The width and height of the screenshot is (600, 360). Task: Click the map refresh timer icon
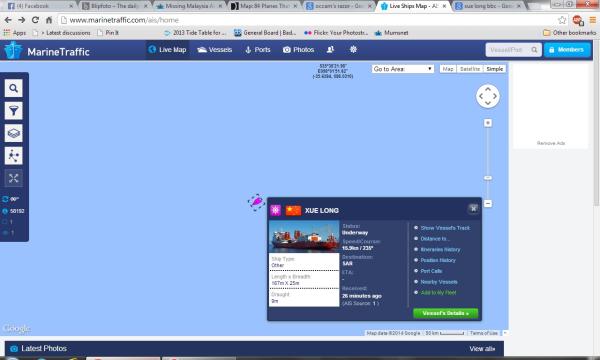click(x=5, y=199)
